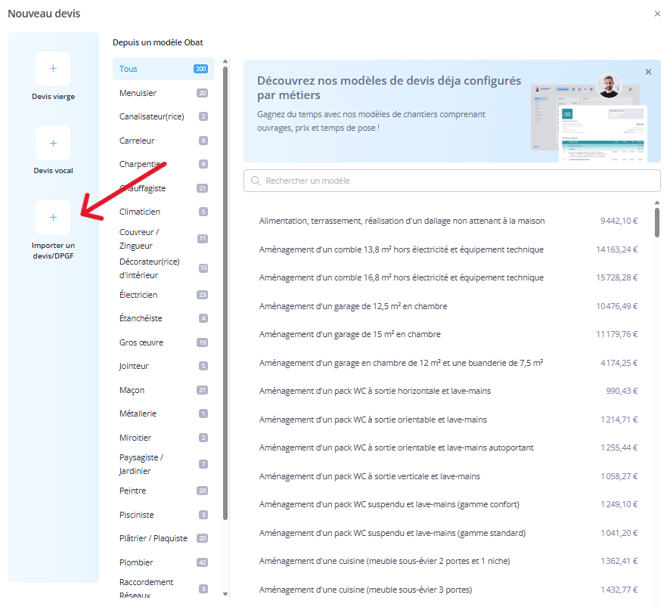Select Aménagement d'un garage de 15 m² model

point(350,334)
